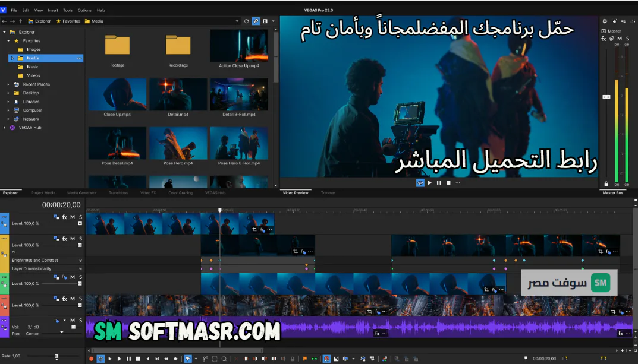The image size is (638, 364).
Task: Mute the blue video track
Action: [73, 217]
